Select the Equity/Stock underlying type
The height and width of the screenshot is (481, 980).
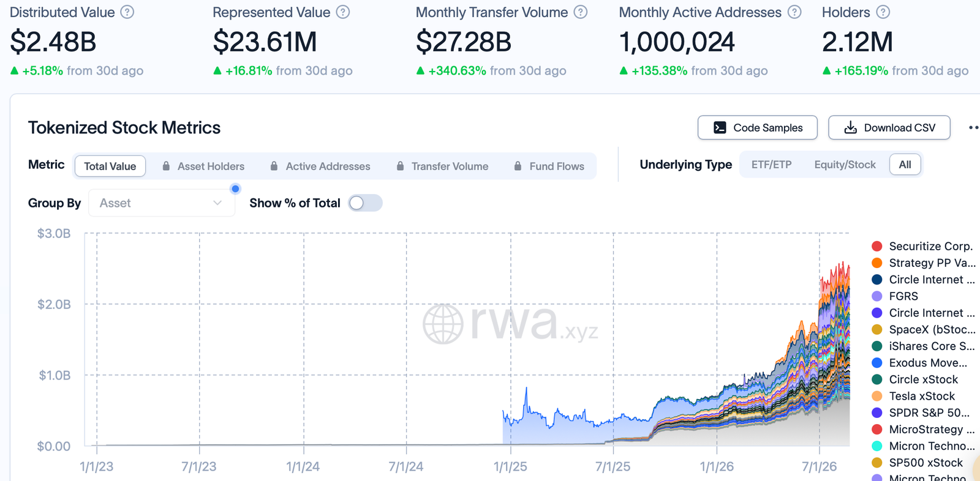coord(845,165)
